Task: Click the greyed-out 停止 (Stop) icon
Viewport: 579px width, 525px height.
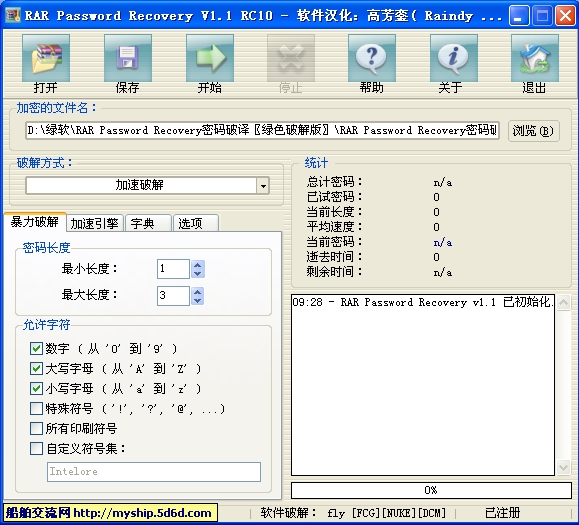Action: pyautogui.click(x=291, y=58)
